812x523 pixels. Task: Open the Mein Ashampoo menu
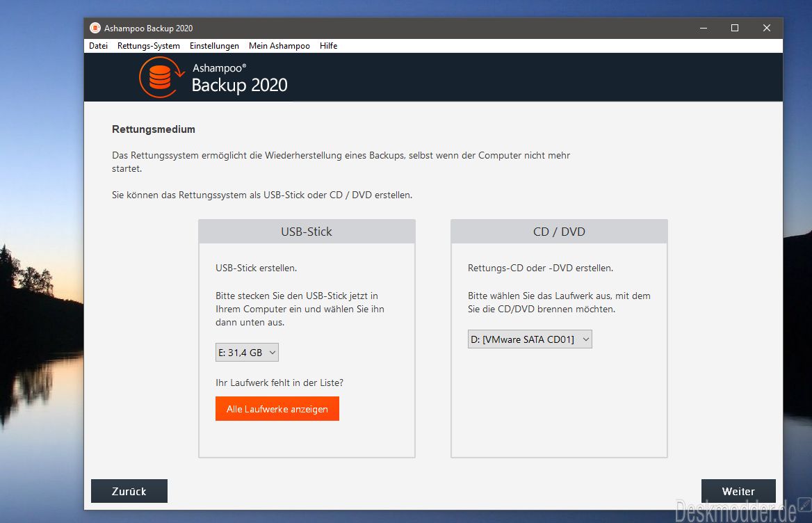tap(279, 46)
